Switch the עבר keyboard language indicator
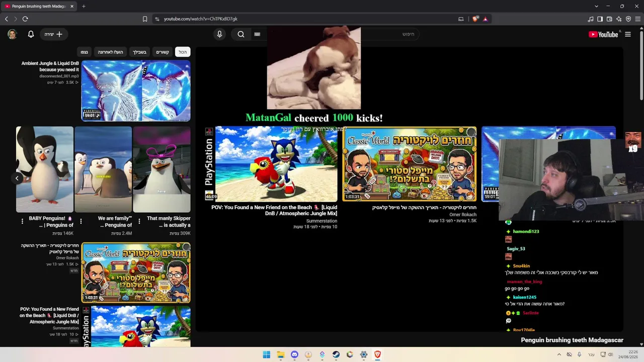This screenshot has height=362, width=644. 591,354
